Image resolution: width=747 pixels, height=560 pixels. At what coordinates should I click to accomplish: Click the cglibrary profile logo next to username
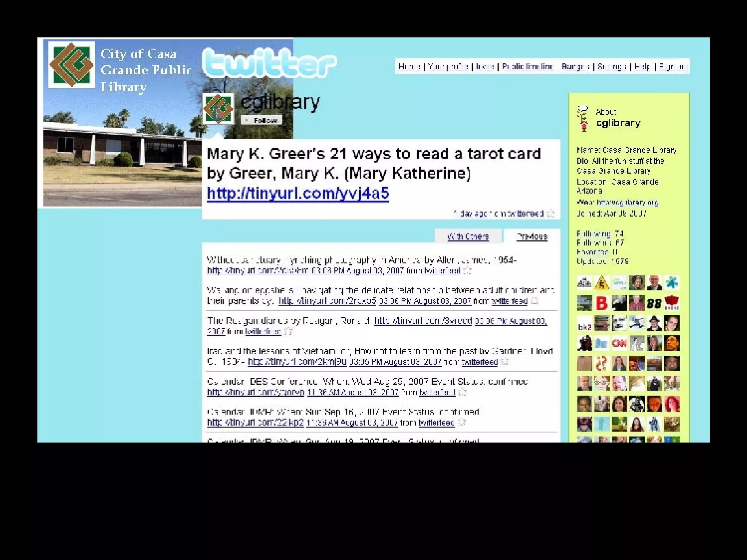point(218,109)
